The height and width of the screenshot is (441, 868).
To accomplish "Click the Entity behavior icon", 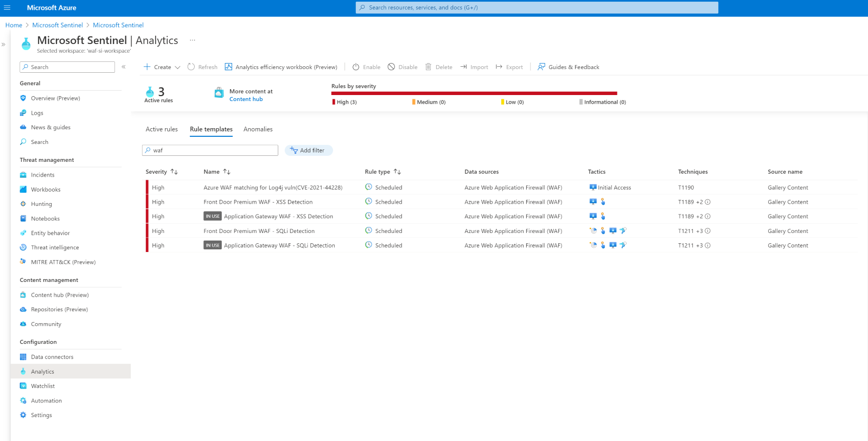I will tap(23, 233).
